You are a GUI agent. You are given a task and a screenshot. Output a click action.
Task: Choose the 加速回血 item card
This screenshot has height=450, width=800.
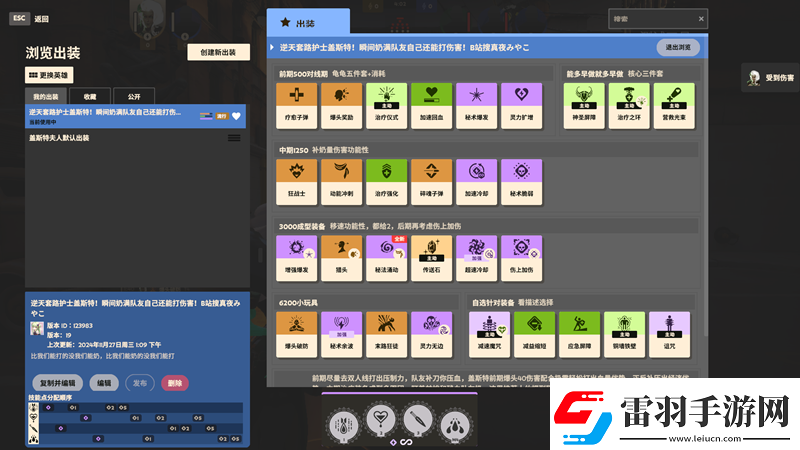click(431, 106)
